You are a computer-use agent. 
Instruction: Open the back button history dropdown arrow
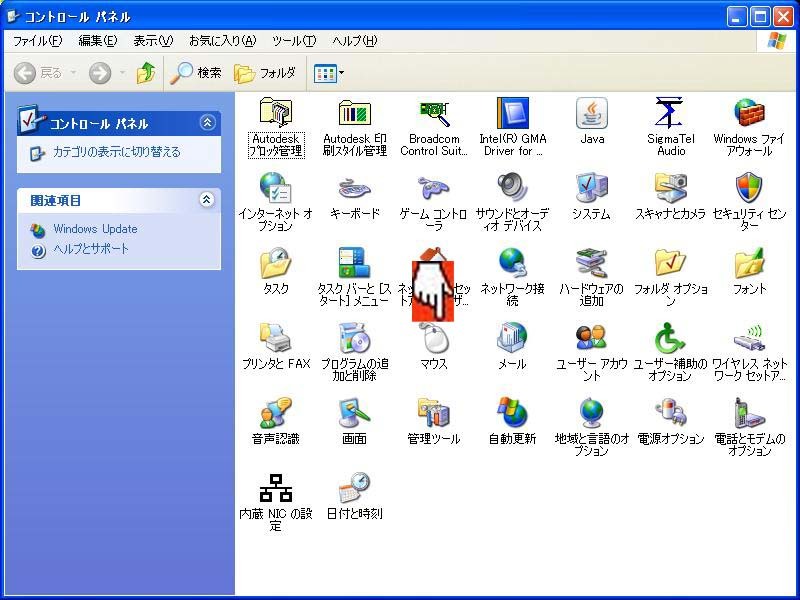[x=74, y=73]
